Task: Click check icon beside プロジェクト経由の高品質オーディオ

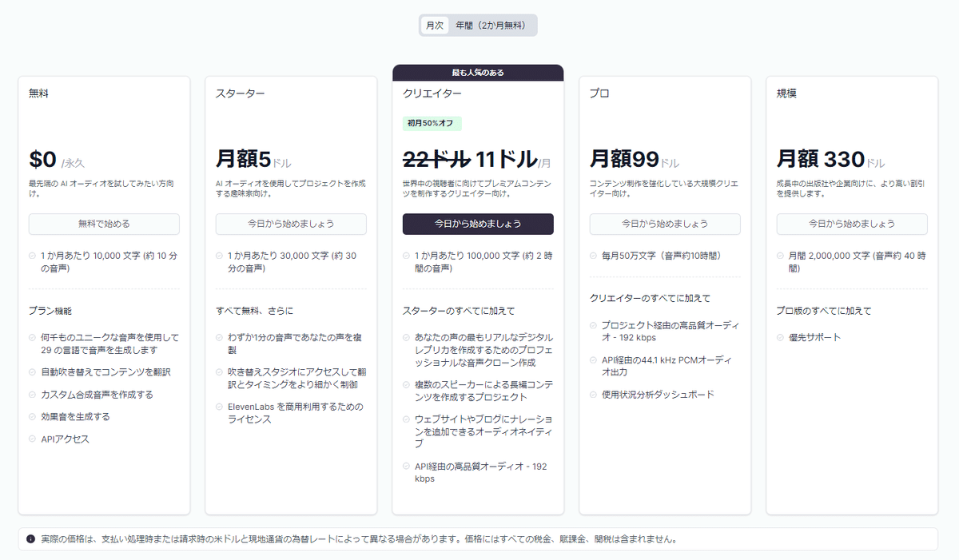Action: [594, 325]
